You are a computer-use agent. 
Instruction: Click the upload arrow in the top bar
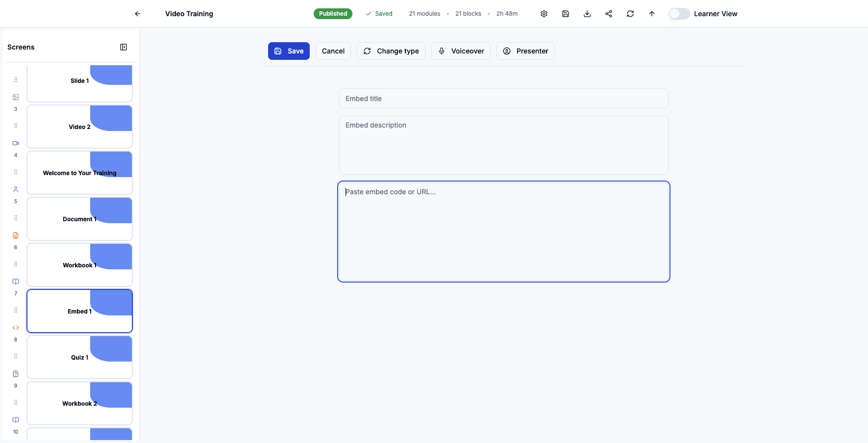point(651,14)
